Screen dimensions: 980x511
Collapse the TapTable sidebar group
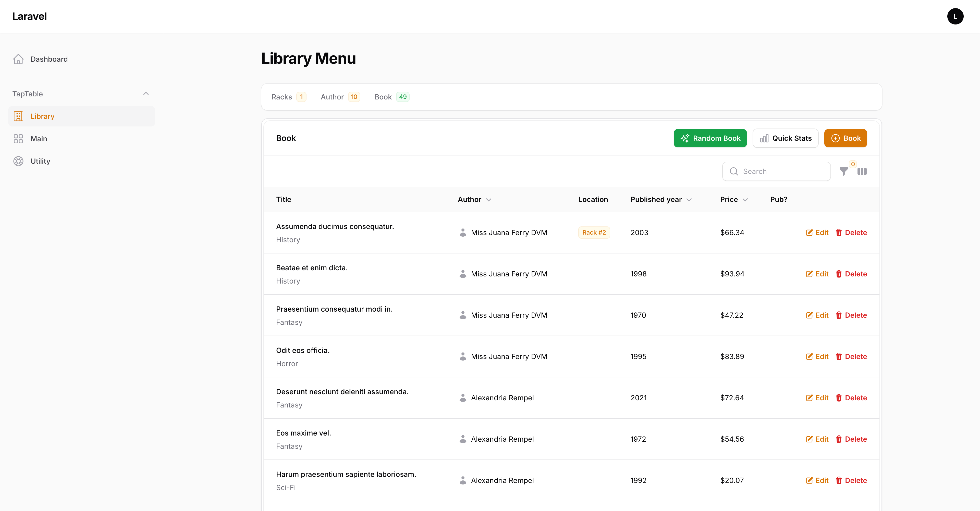tap(146, 94)
